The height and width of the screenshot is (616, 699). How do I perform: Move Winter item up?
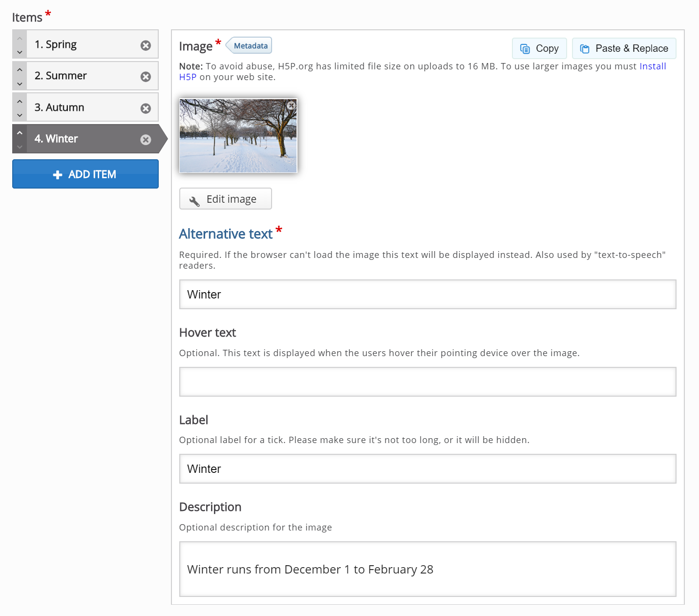tap(20, 133)
